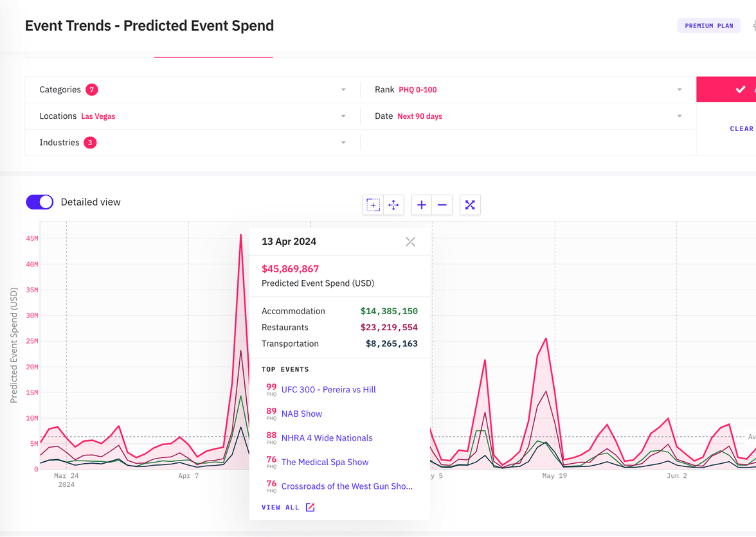Screen dimensions: 756x537
Task: Expand the Date Next 90 days dropdown
Action: pyautogui.click(x=679, y=116)
